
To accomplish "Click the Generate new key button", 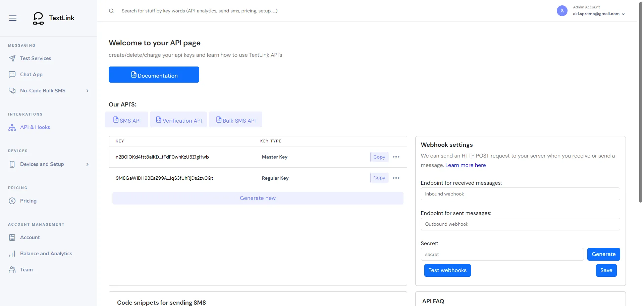I will click(258, 198).
